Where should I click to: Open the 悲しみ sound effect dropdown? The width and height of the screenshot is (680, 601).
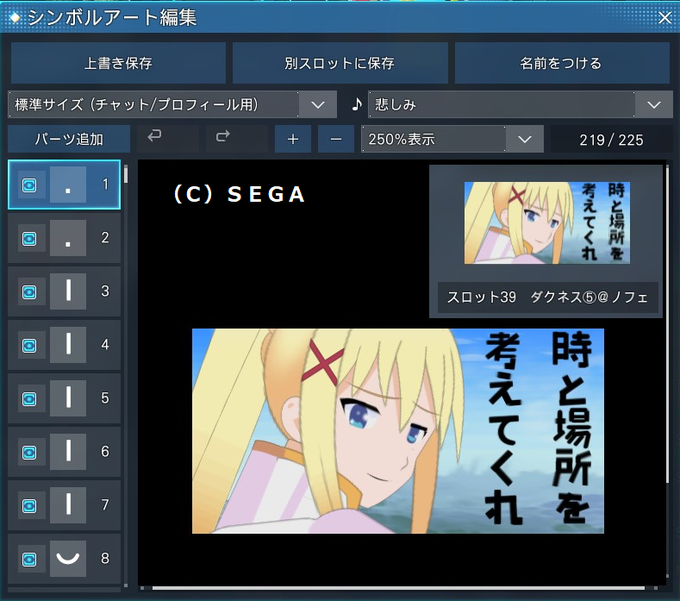click(520, 105)
